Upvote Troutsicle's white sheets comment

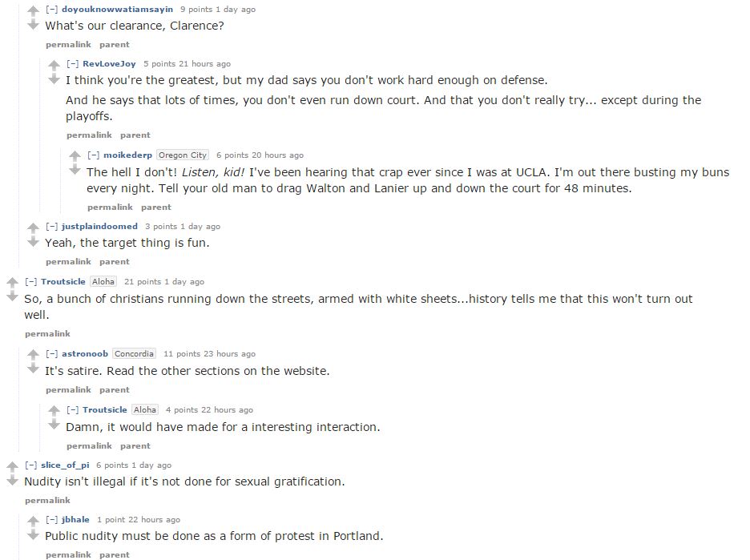click(x=13, y=283)
